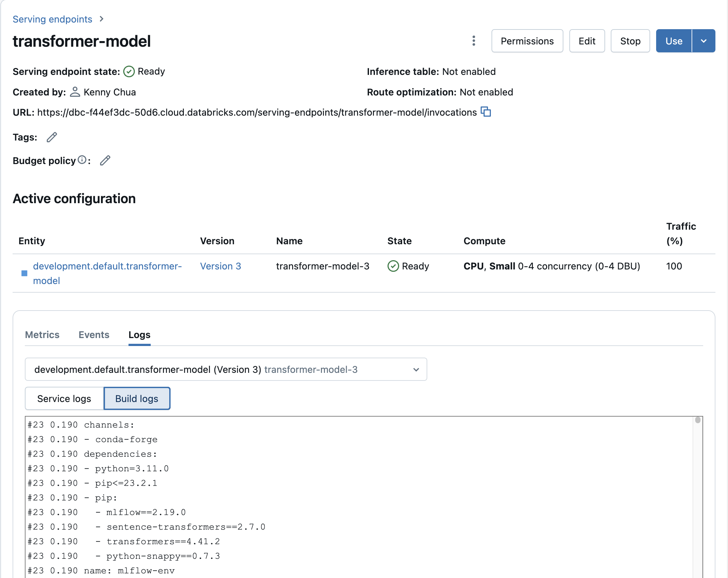The height and width of the screenshot is (578, 728).
Task: Edit the Budget policy
Action: click(105, 160)
